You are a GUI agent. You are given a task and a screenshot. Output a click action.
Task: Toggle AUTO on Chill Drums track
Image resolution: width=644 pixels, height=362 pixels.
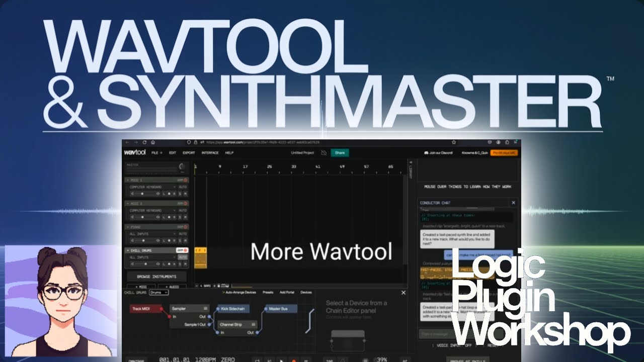tap(183, 257)
